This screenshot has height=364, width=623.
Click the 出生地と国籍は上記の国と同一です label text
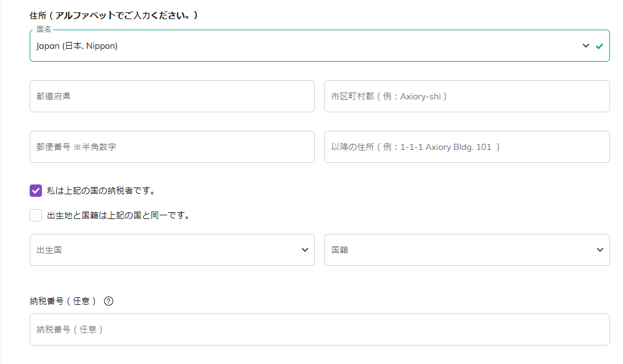click(118, 215)
